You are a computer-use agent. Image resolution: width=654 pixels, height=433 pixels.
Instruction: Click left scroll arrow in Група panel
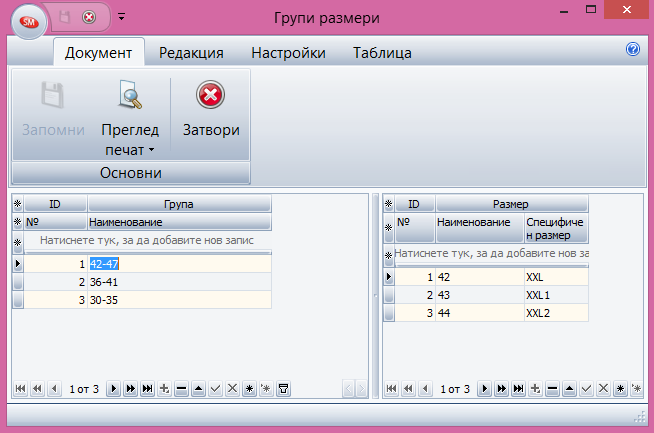348,389
